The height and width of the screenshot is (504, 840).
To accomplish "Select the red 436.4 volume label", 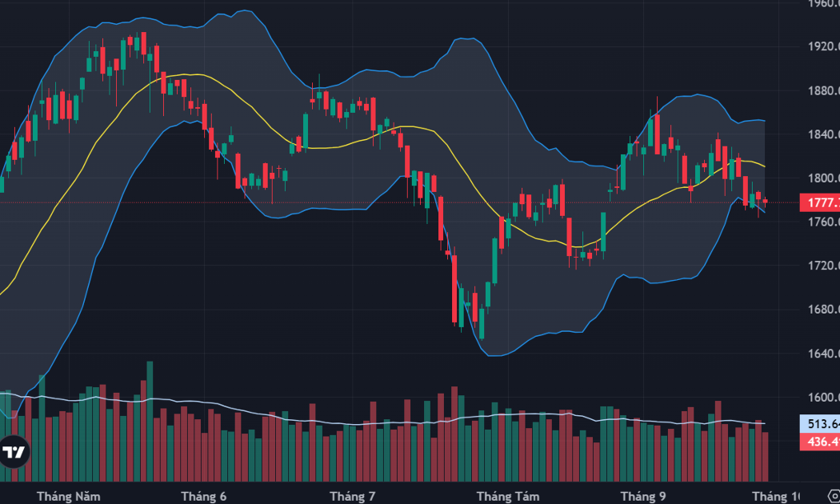I will pyautogui.click(x=820, y=442).
